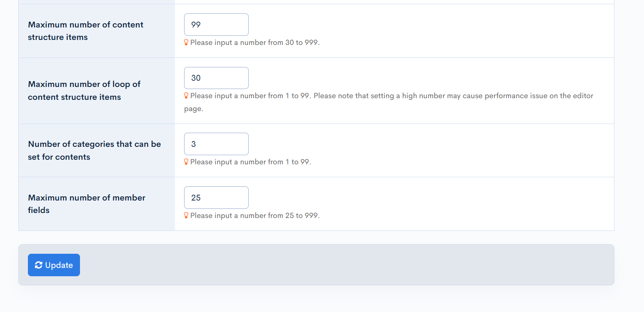Click blank space right of member fields input
This screenshot has height=312, width=644.
[x=417, y=198]
